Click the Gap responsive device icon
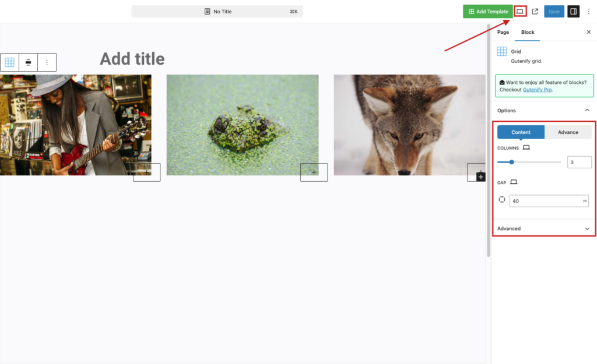The width and height of the screenshot is (597, 364). click(x=514, y=182)
